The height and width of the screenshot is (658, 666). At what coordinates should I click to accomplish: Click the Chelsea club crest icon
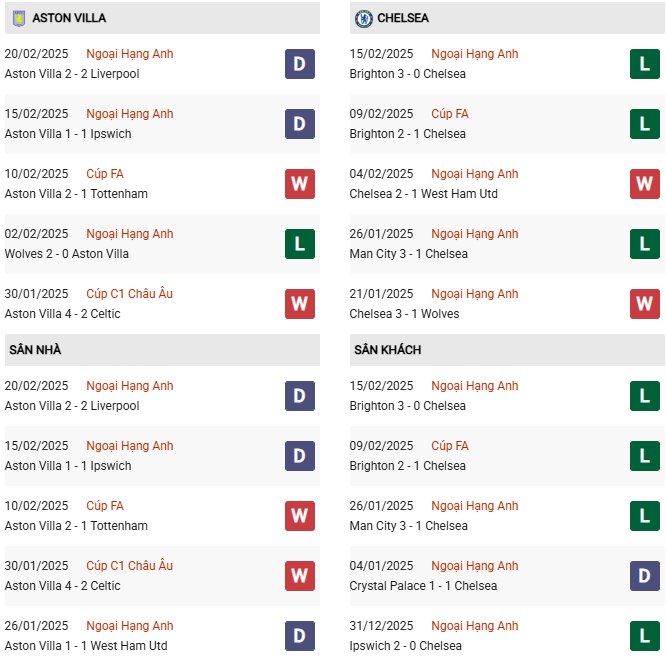[364, 18]
